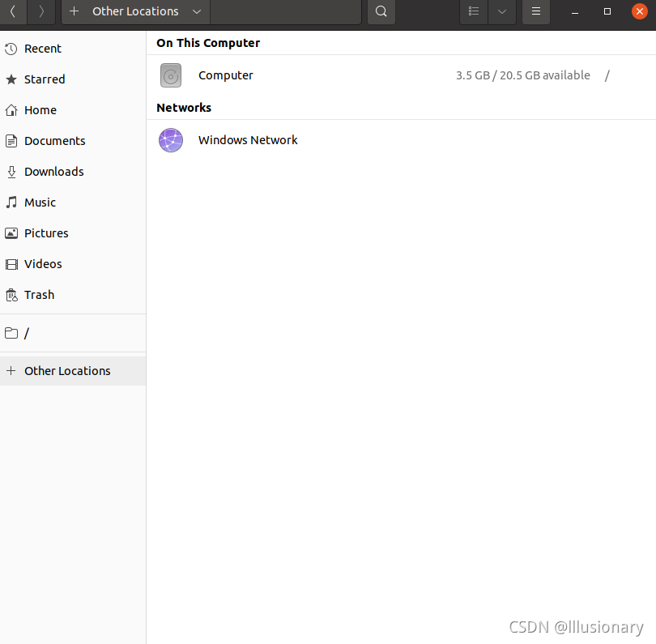Switch to list view
Screen dimensions: 656x644
point(474,11)
